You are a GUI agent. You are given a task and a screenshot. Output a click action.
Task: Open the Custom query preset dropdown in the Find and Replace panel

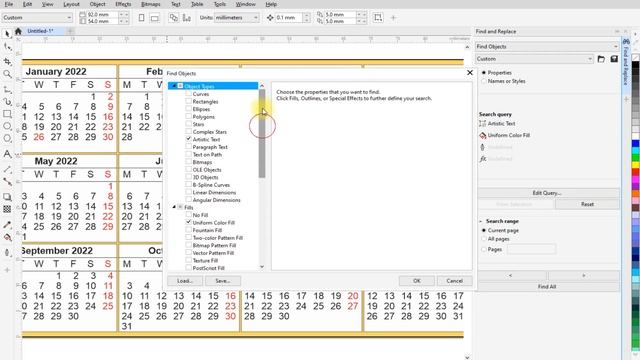point(534,59)
